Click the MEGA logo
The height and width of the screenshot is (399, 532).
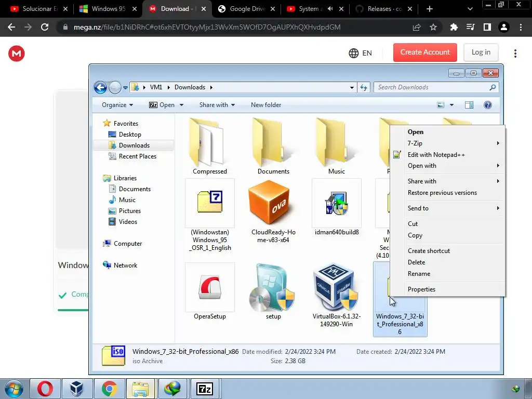tap(17, 54)
